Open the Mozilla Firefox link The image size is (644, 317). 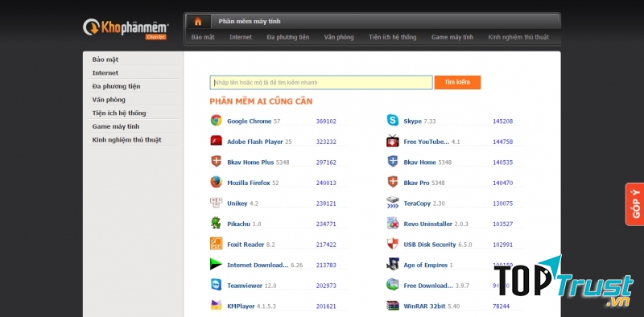click(249, 183)
